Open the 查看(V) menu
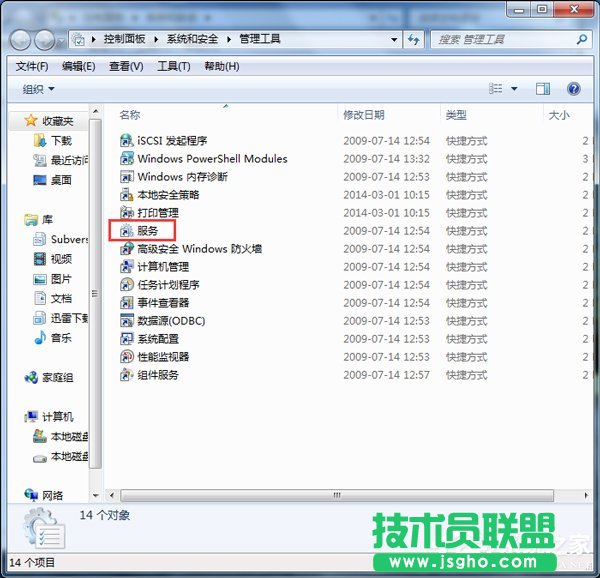Screen dimensions: 600x578 [x=126, y=66]
